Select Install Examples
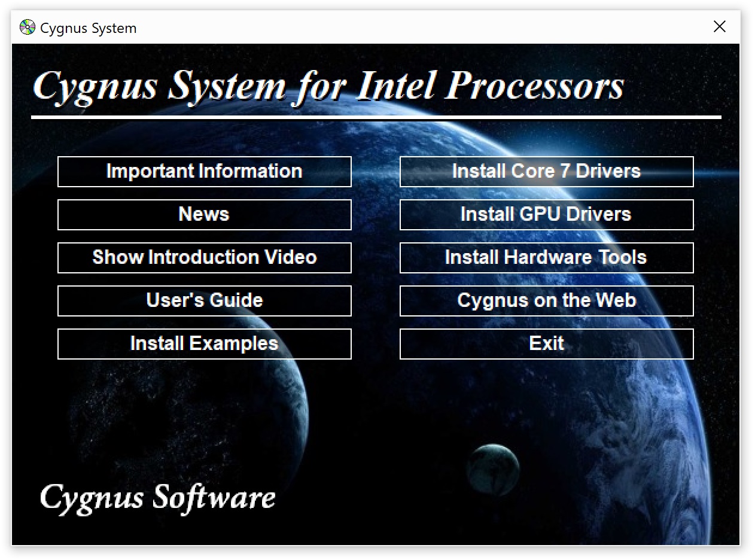 pyautogui.click(x=205, y=344)
